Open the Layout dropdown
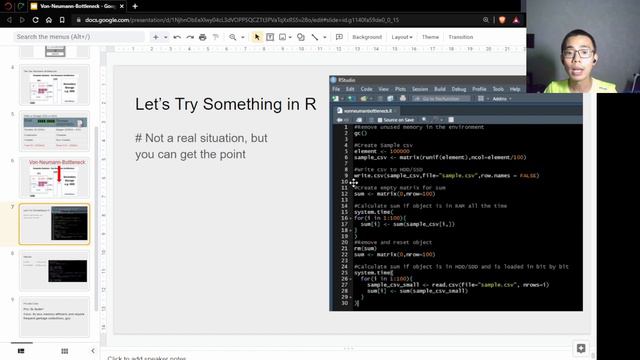 click(402, 37)
